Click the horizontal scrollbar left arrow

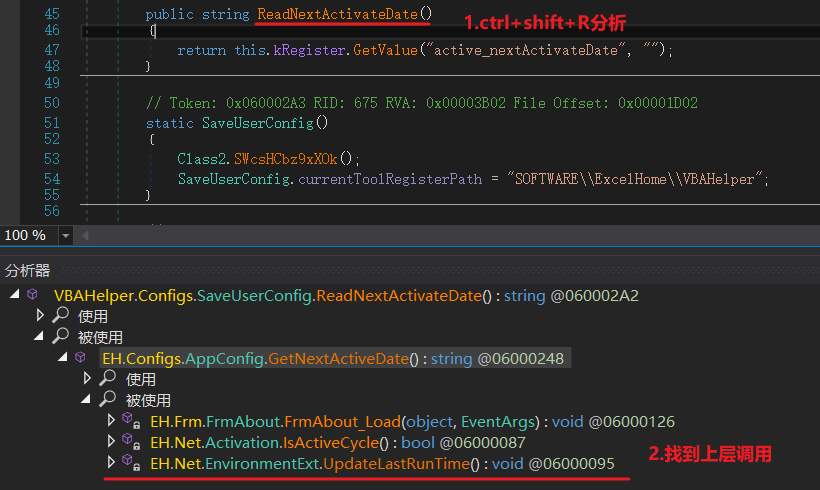[85, 236]
